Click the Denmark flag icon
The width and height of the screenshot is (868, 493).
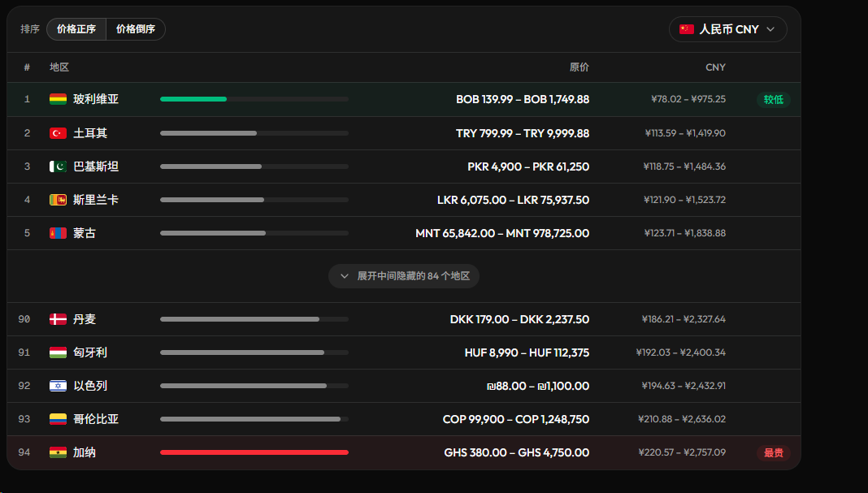point(59,319)
